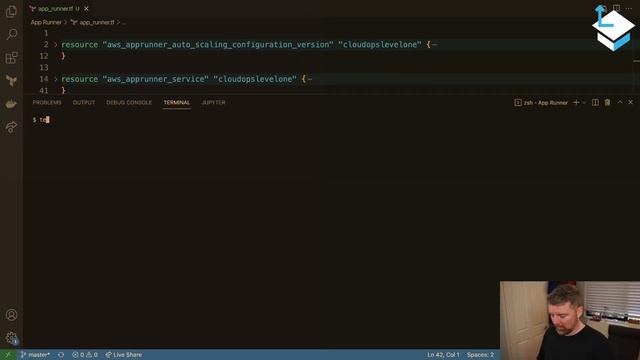Viewport: 640px width, 360px height.
Task: Open the Extensions view in activity bar
Action: pos(11,58)
